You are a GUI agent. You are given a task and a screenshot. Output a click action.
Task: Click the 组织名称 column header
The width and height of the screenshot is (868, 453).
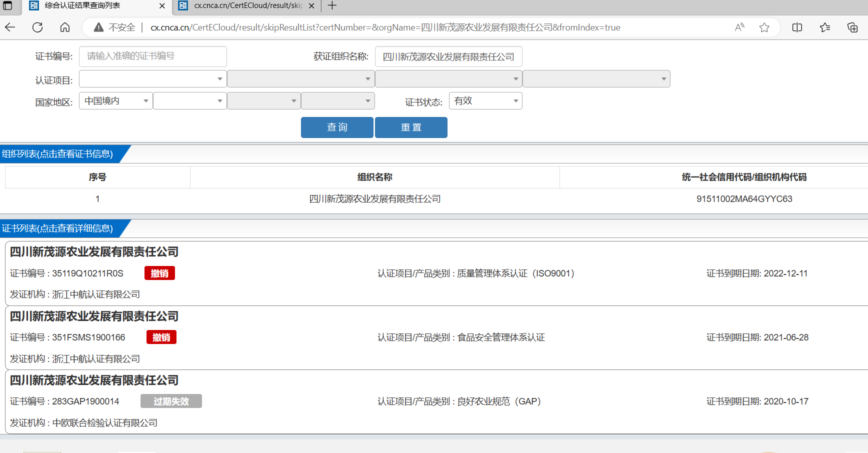375,177
